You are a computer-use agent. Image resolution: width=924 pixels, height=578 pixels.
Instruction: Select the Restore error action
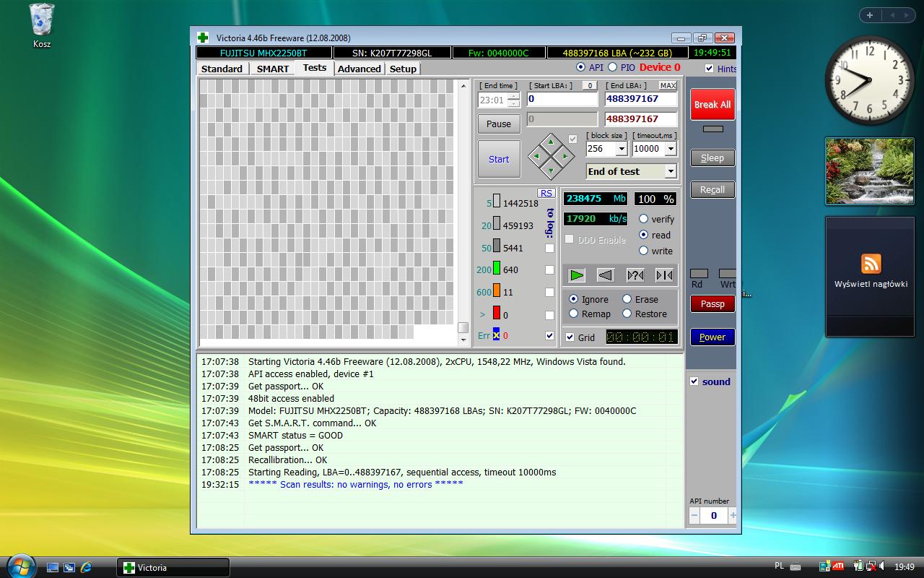pyautogui.click(x=627, y=314)
